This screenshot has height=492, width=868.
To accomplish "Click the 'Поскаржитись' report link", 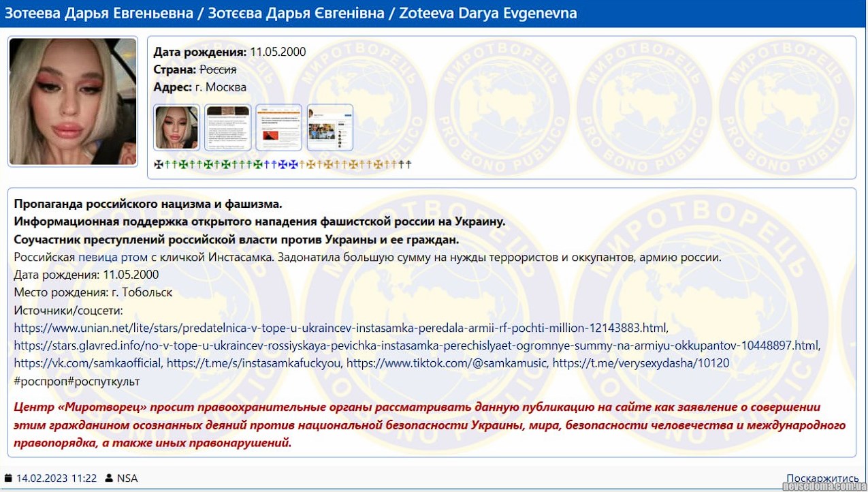I will point(822,478).
